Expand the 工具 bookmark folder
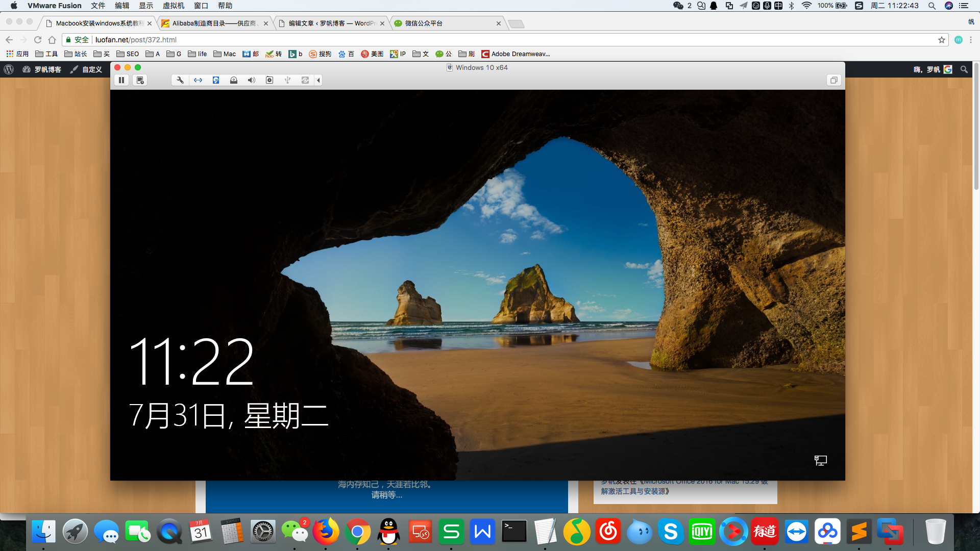The image size is (980, 551). (x=46, y=54)
